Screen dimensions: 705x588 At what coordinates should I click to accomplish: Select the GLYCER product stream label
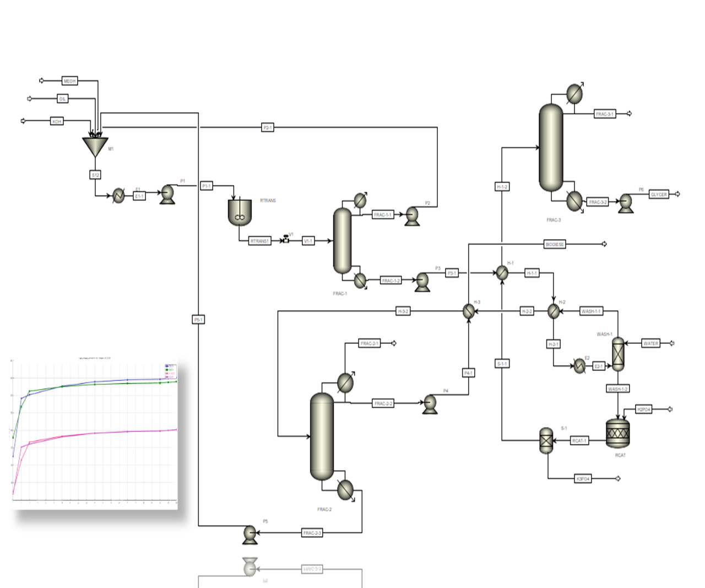(x=659, y=195)
